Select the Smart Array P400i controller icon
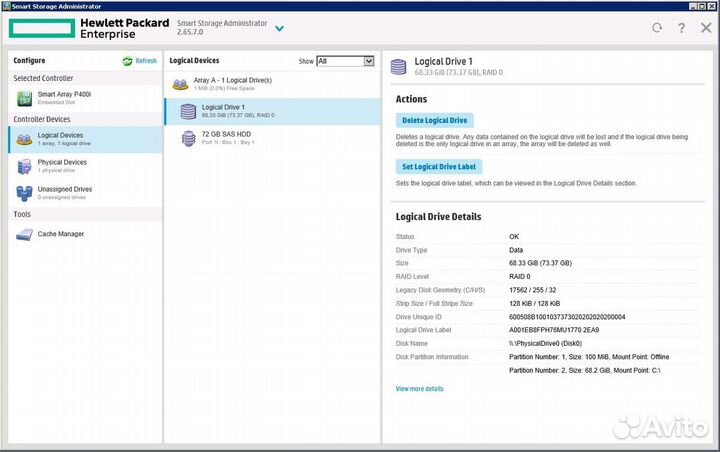 pyautogui.click(x=24, y=98)
